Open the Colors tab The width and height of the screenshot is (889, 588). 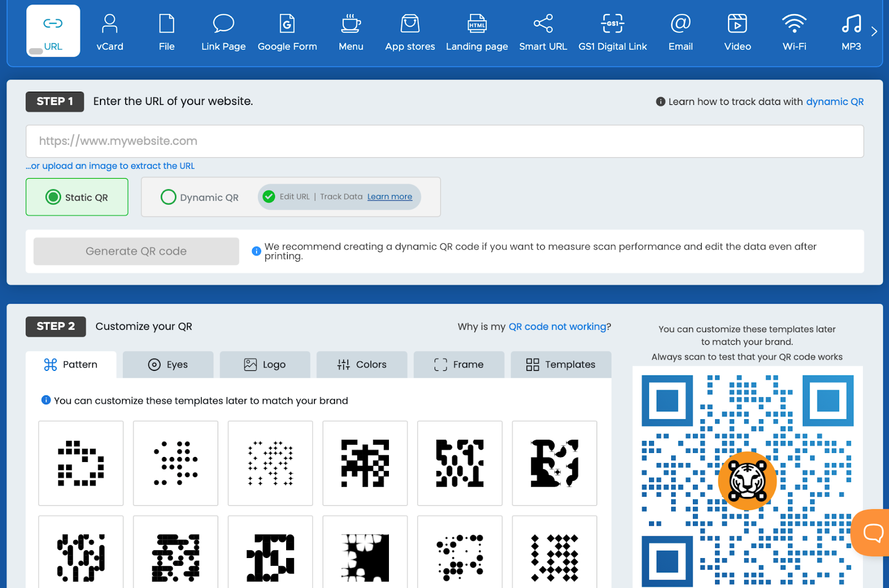(362, 365)
